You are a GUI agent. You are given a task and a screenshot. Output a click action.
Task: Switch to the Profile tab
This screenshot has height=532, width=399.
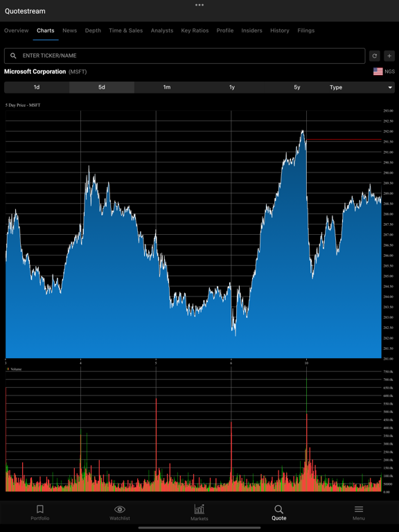point(225,30)
